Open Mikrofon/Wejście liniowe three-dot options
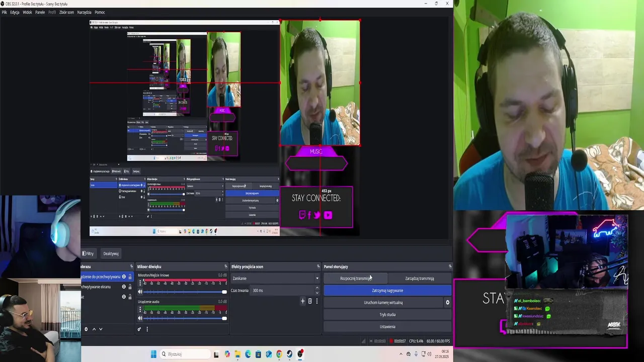This screenshot has height=362, width=644. tap(140, 284)
